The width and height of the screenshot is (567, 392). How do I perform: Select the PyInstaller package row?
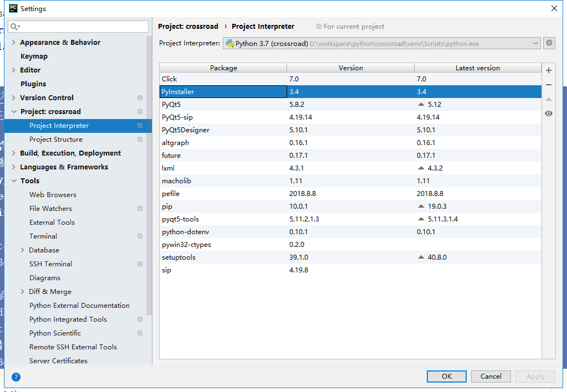[350, 92]
